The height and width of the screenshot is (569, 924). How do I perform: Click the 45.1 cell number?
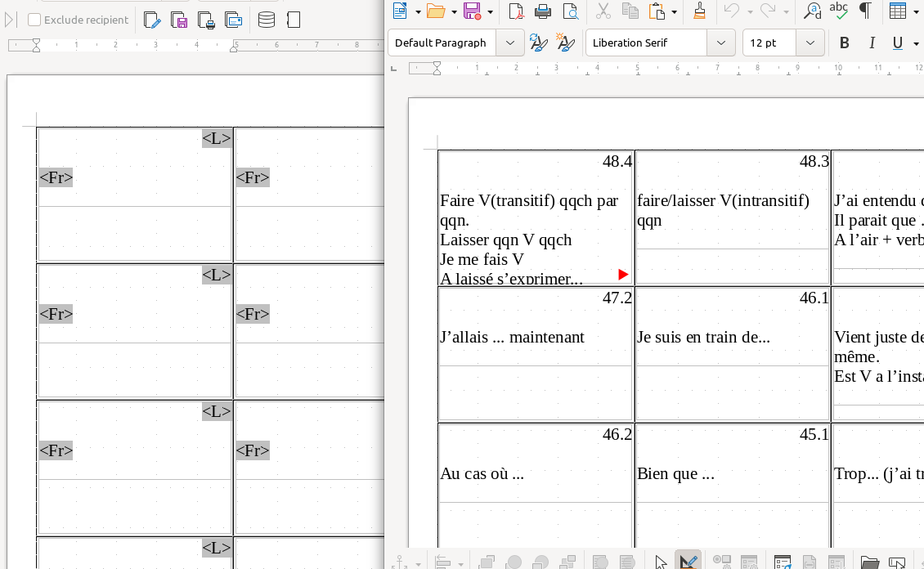[814, 435]
